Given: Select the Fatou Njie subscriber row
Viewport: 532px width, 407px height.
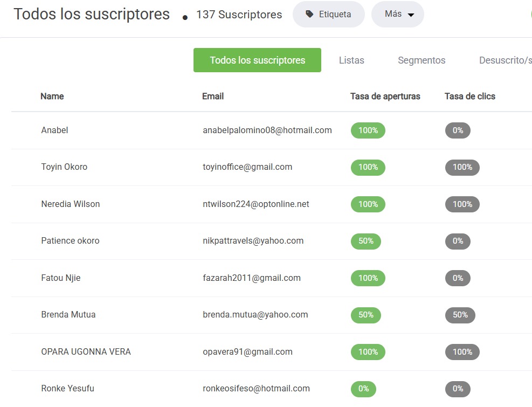Looking at the screenshot, I should pyautogui.click(x=272, y=278).
